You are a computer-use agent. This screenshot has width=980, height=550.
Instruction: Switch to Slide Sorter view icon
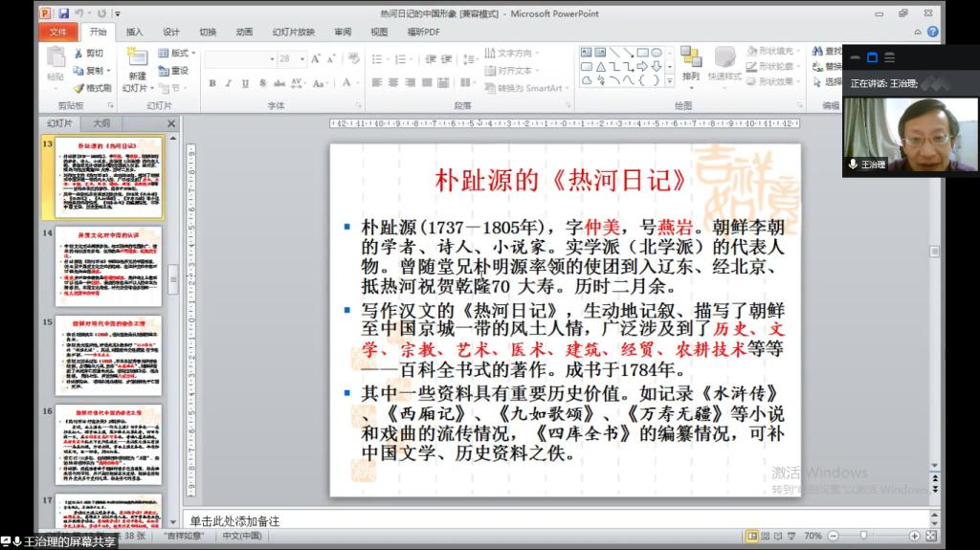[768, 536]
